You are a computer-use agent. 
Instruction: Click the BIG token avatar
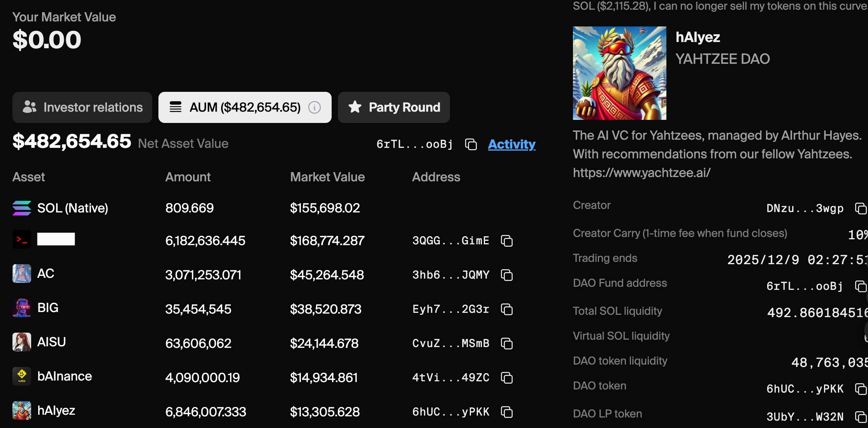22,308
